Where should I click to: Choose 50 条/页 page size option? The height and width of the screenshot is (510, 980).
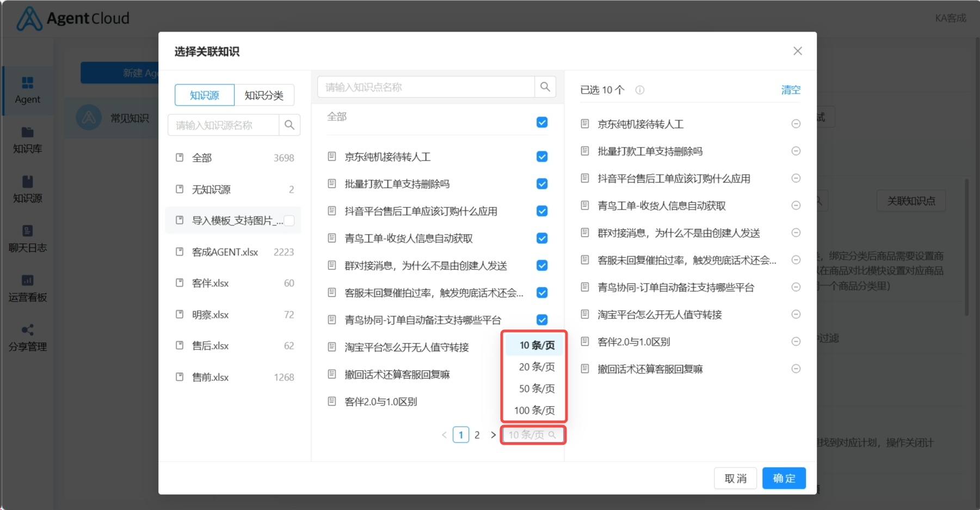point(534,389)
